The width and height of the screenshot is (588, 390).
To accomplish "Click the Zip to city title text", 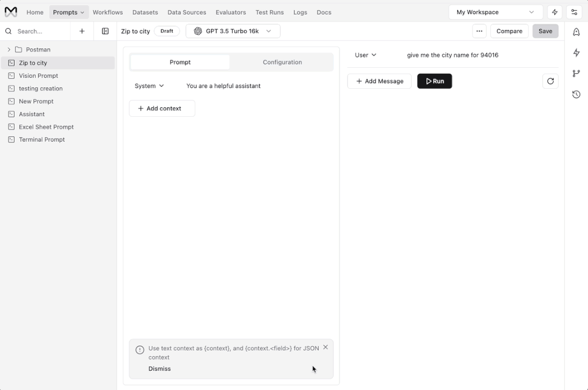I will [135, 31].
